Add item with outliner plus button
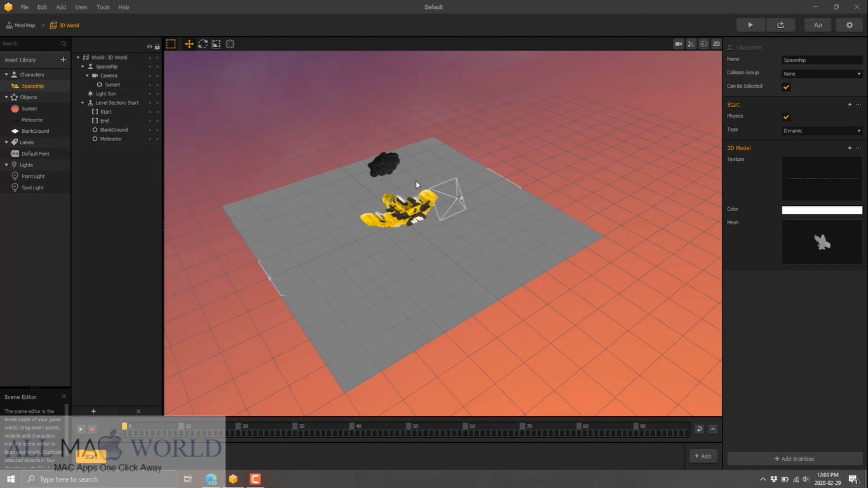 (93, 411)
